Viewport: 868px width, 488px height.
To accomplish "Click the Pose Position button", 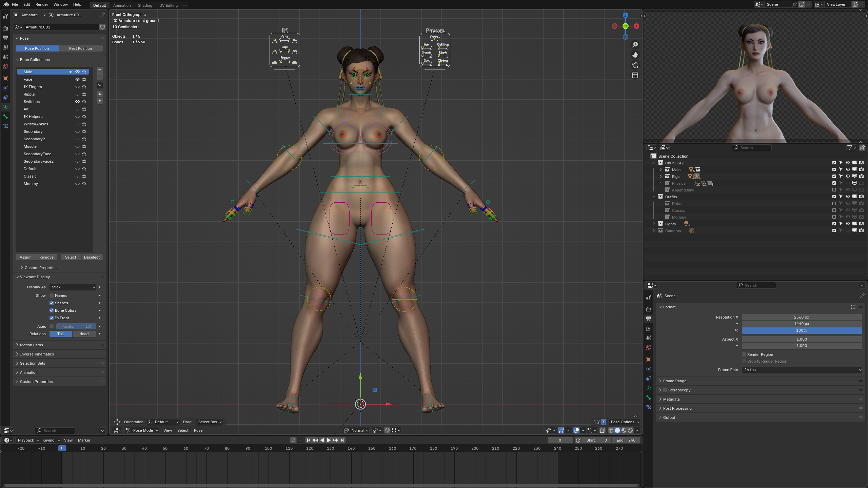I will 37,48.
